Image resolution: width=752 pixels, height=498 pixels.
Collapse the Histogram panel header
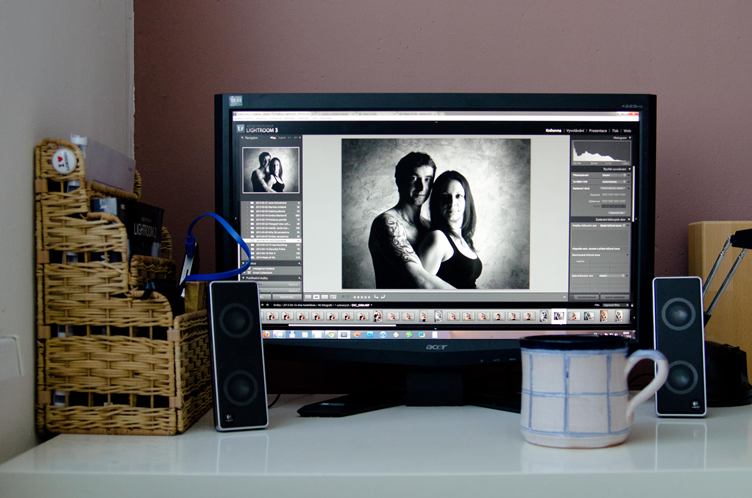click(x=601, y=138)
